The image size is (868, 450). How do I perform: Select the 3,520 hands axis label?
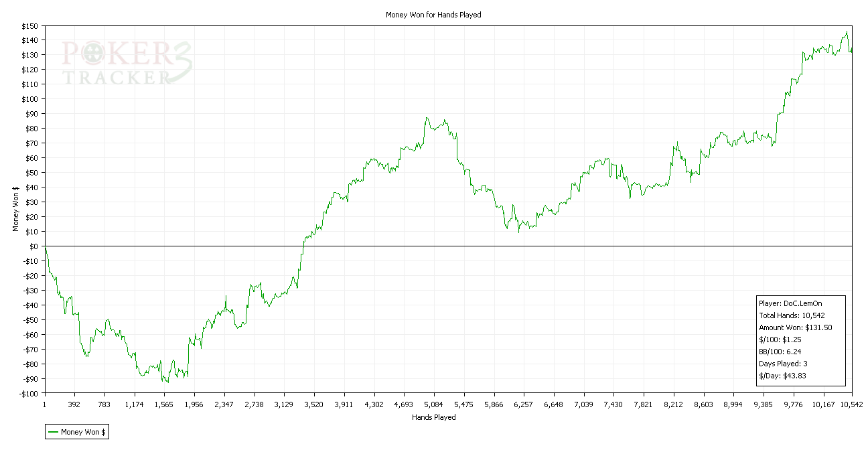(x=314, y=405)
